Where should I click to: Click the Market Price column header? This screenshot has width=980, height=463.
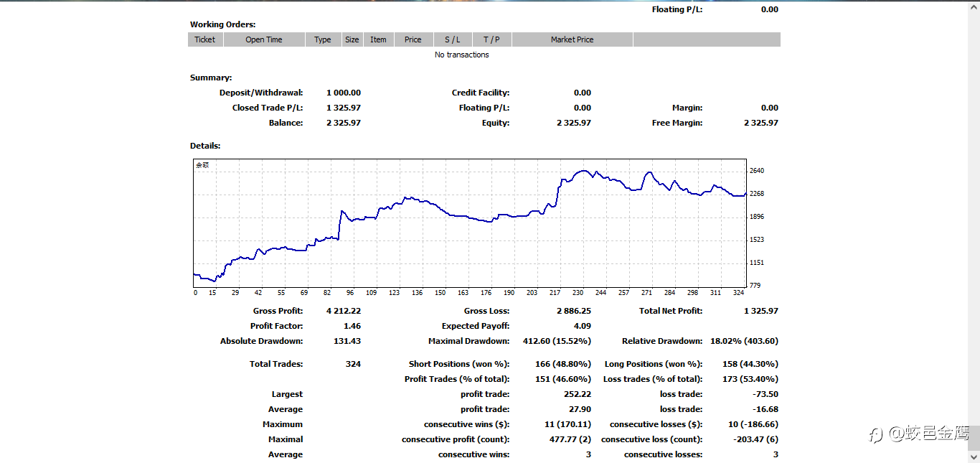click(x=573, y=39)
